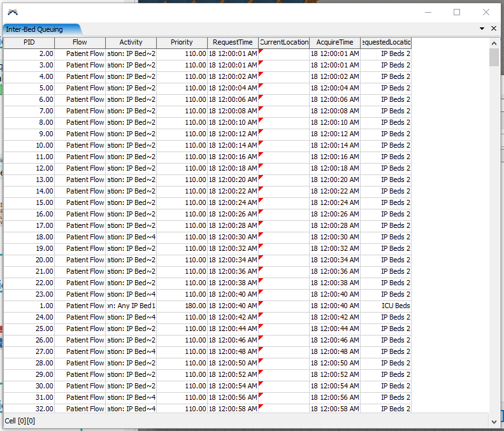Click the Priority column header

pyautogui.click(x=182, y=42)
